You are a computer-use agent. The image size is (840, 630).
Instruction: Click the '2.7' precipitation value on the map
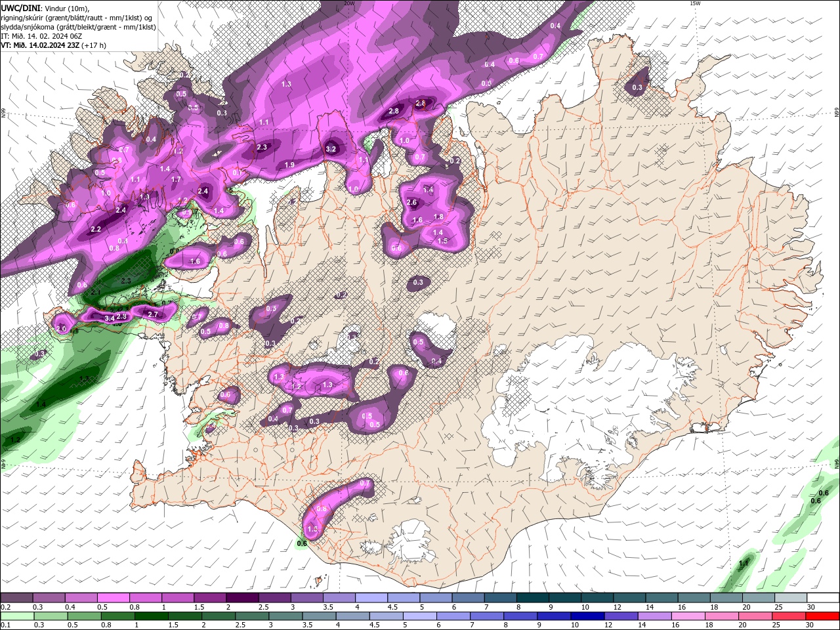point(153,314)
